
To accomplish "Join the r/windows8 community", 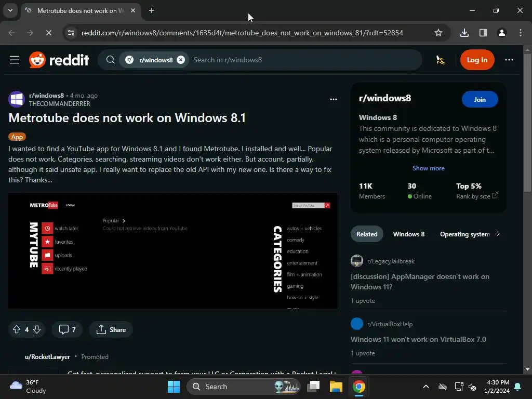I will [x=480, y=99].
